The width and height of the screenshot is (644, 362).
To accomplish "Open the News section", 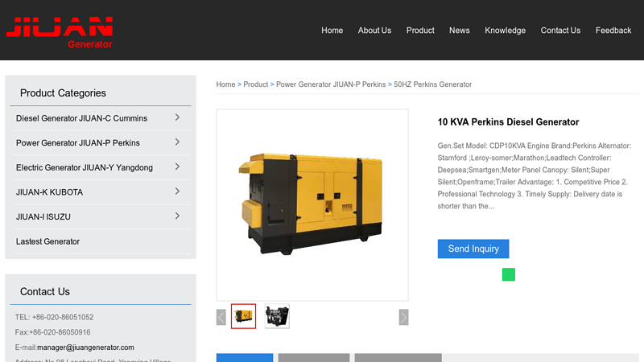I will coord(459,31).
